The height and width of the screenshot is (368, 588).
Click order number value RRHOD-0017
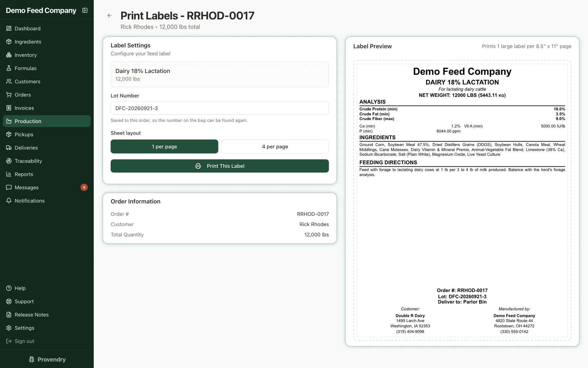[x=313, y=214]
